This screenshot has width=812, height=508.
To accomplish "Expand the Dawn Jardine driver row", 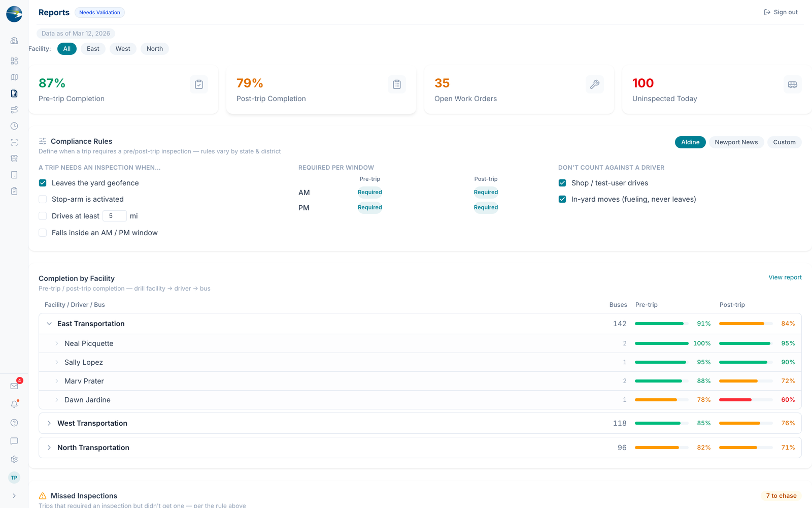I will (x=420, y=400).
